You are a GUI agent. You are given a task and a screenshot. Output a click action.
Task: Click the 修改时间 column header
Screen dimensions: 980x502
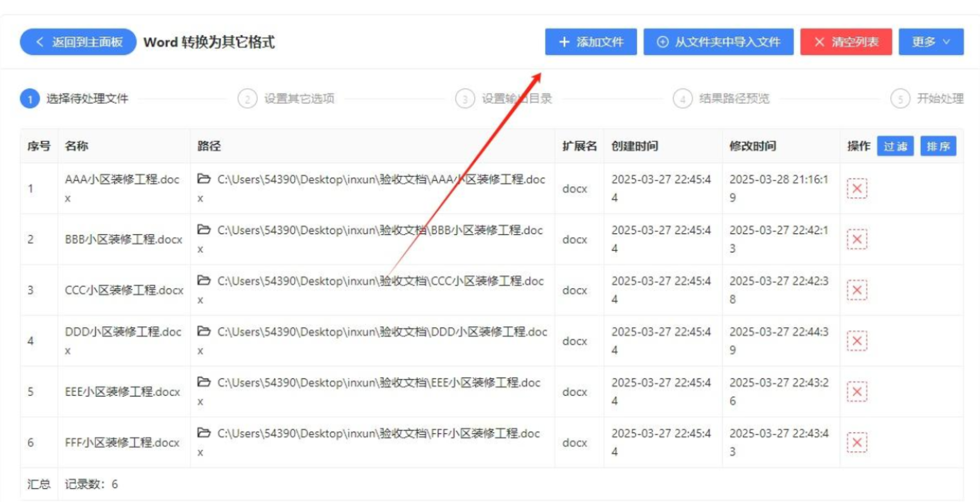pos(752,146)
